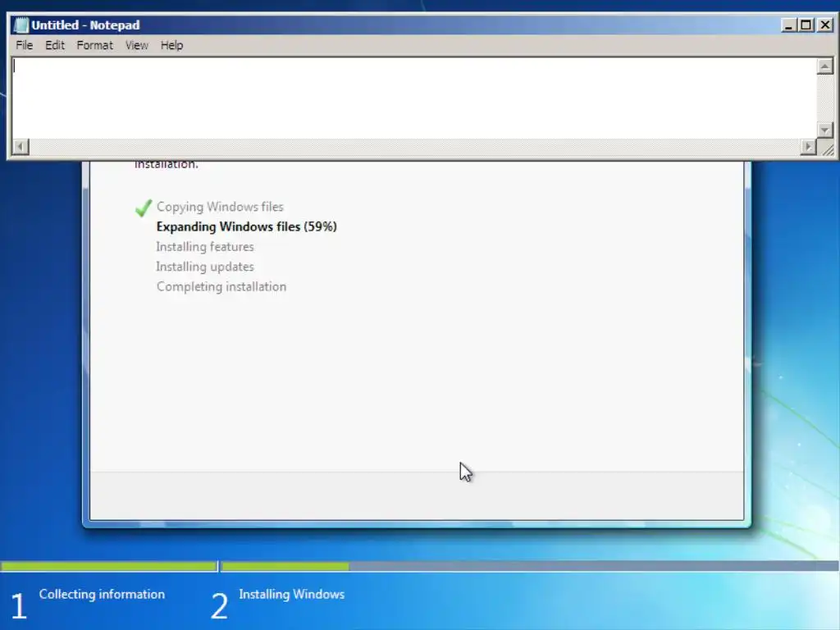Click the 'Installing features' step text

(204, 247)
